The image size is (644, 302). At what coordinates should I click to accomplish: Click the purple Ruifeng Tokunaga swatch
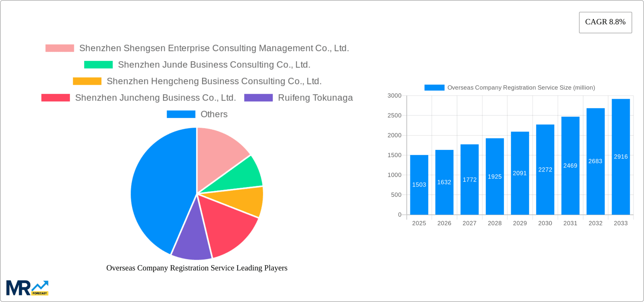(x=258, y=98)
